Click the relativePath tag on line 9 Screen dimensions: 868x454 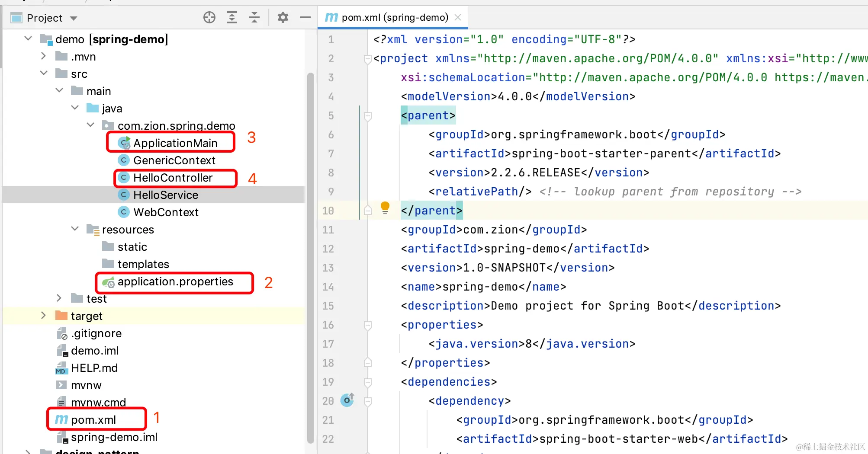pyautogui.click(x=480, y=192)
